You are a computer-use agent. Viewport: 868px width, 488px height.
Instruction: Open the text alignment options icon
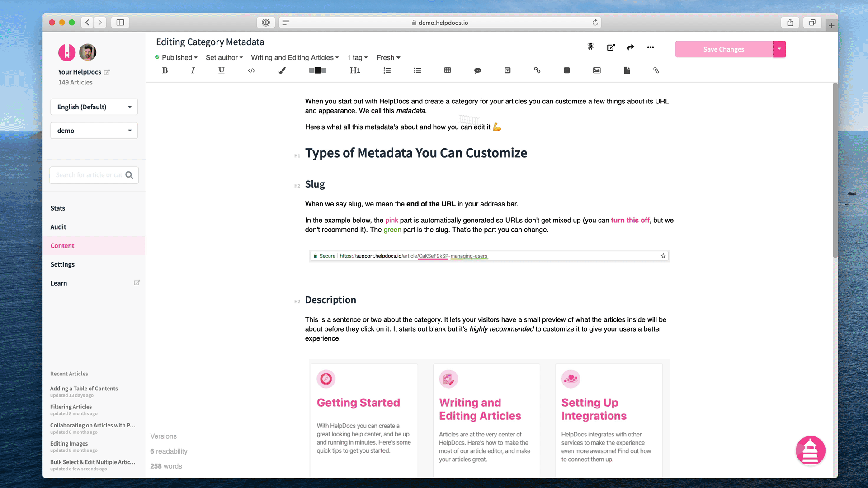pos(318,70)
